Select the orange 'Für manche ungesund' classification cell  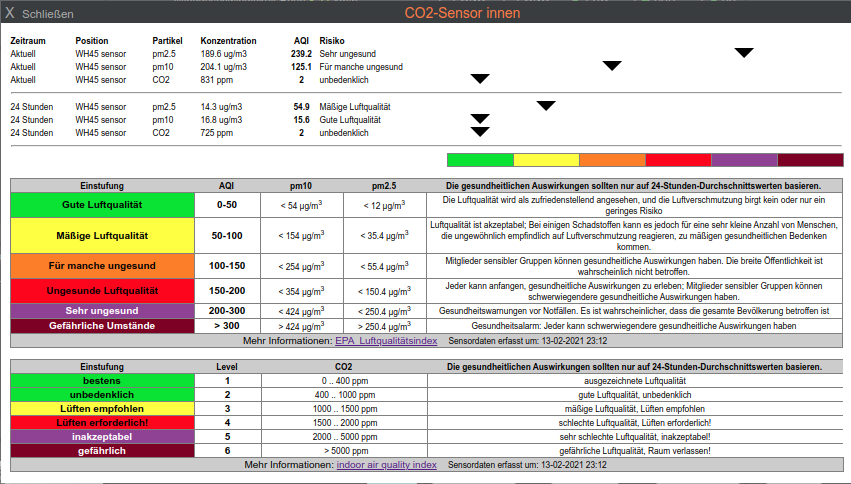tap(102, 266)
